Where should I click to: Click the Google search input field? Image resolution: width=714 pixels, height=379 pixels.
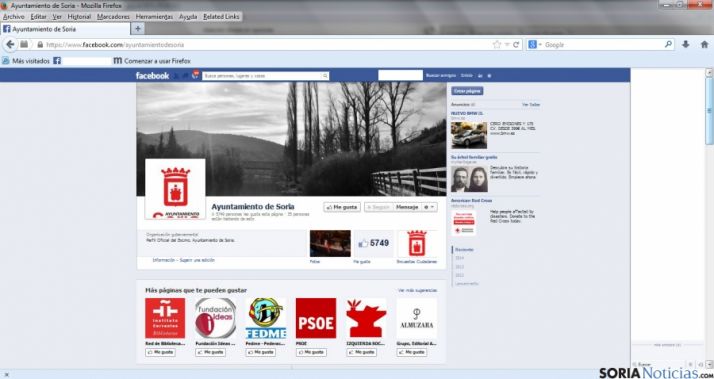[x=603, y=45]
